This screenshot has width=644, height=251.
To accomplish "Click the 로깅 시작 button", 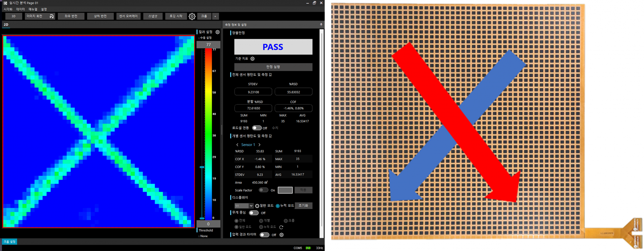I will [176, 16].
